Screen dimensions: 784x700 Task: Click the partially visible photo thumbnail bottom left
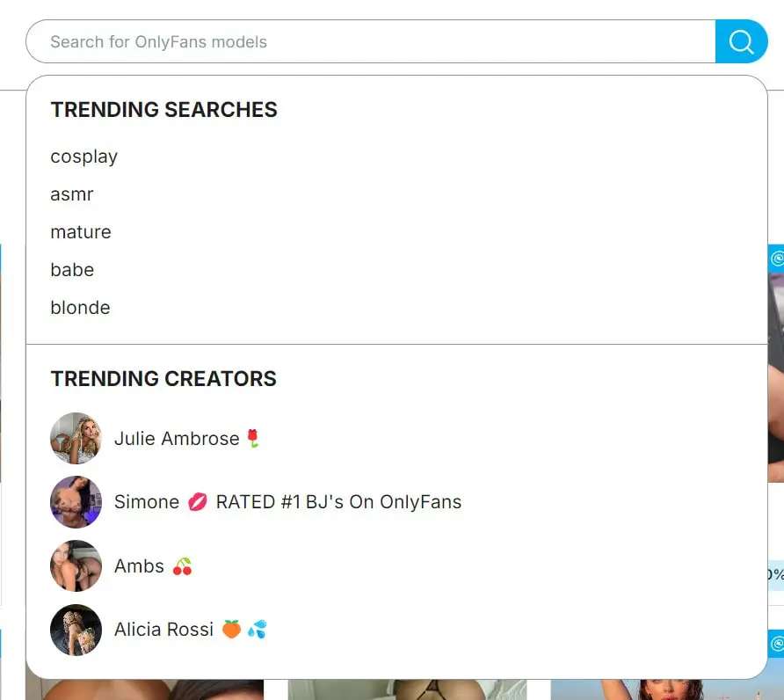tap(145, 693)
